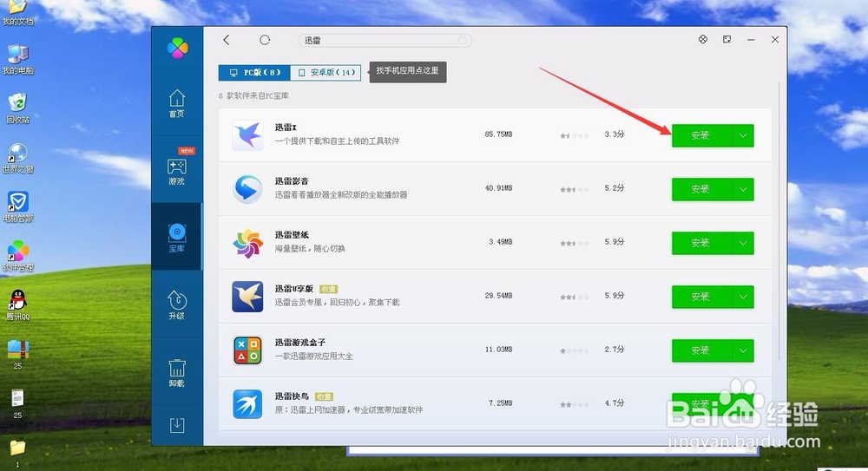Open the 我的文档 desktop folder
Screen dimensions: 868x471
tap(17, 12)
